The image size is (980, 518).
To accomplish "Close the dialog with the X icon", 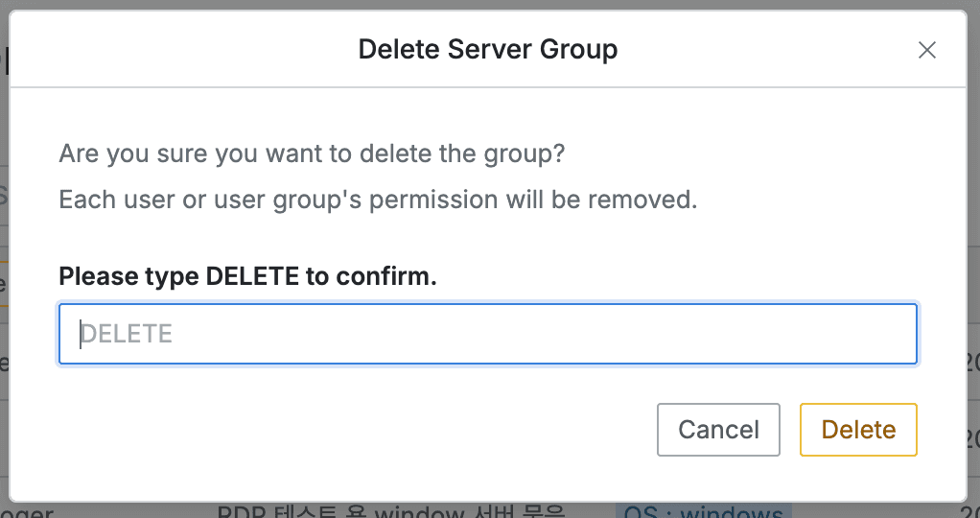I will (926, 51).
